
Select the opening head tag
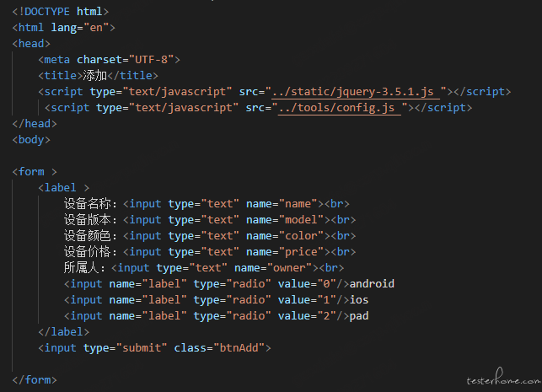pyautogui.click(x=31, y=44)
